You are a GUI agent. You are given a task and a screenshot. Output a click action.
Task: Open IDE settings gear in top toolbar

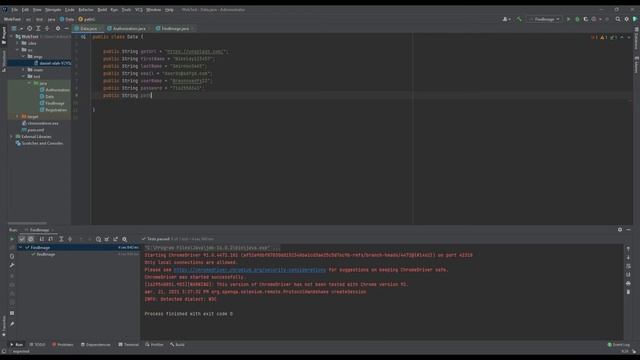[627, 19]
